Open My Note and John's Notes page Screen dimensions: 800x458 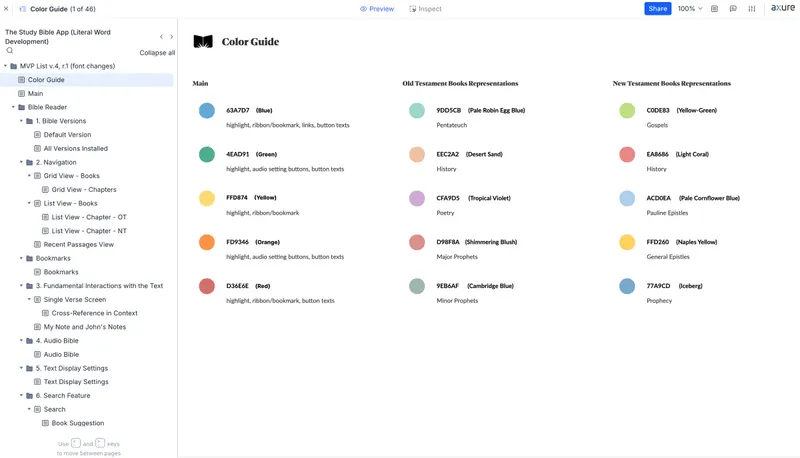pyautogui.click(x=87, y=327)
